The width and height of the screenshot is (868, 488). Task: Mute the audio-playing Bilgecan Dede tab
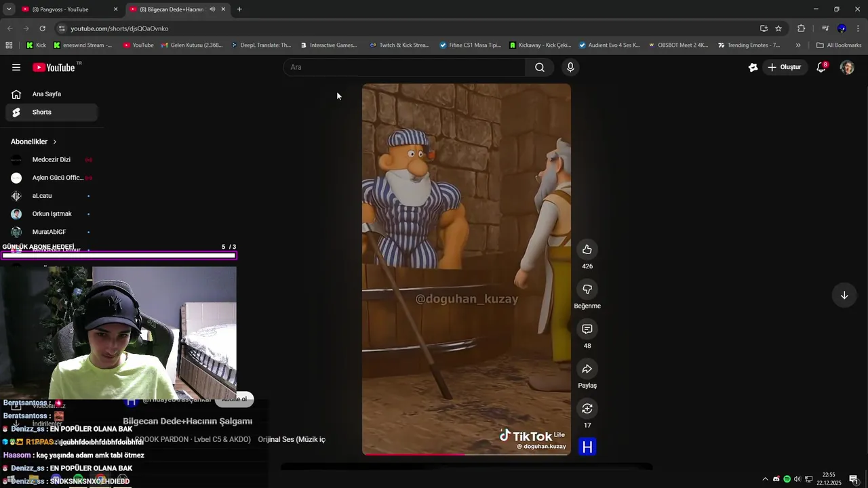(212, 9)
